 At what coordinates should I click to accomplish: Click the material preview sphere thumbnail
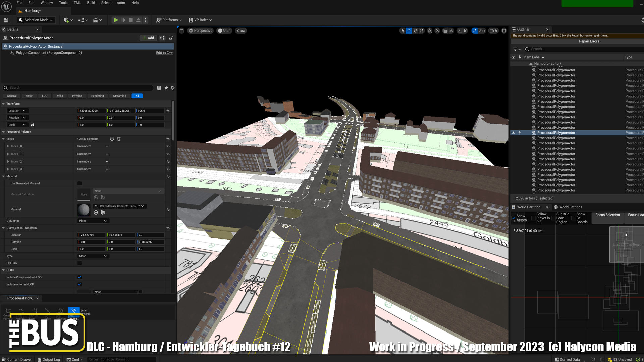84,209
